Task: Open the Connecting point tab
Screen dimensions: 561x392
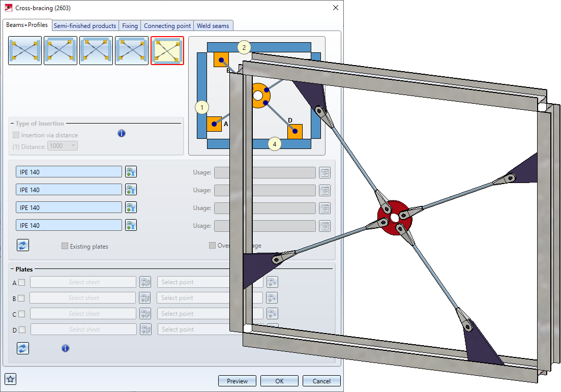Action: (x=167, y=26)
